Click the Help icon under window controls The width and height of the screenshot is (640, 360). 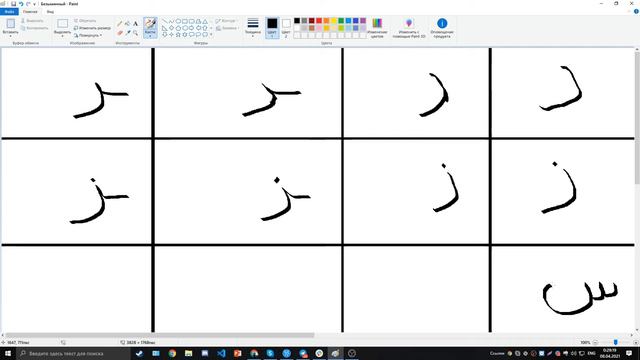pos(636,11)
